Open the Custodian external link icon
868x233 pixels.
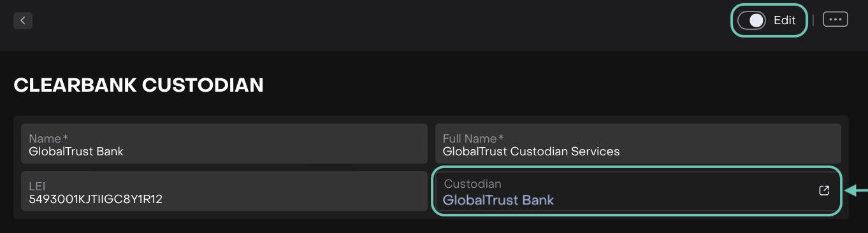coord(824,190)
